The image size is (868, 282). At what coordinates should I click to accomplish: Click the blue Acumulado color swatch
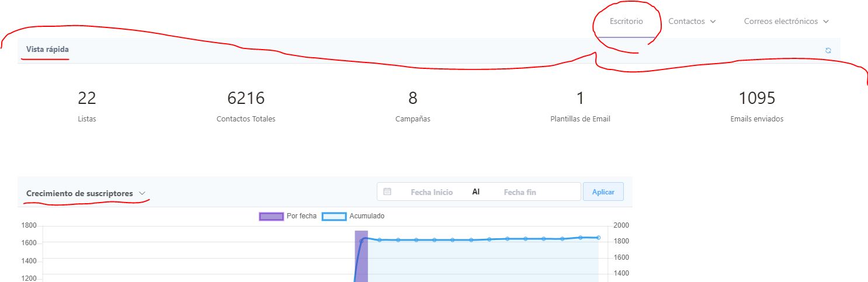pyautogui.click(x=334, y=217)
